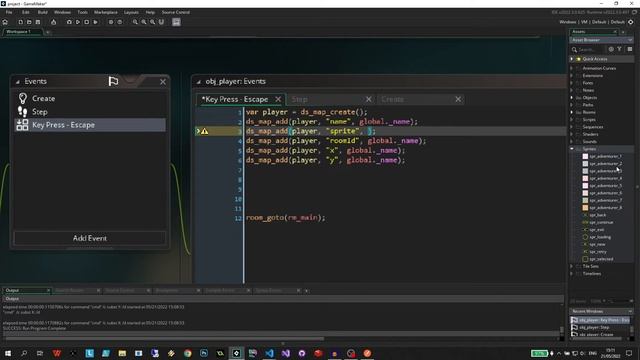Click the warning icon on code line 3
This screenshot has width=640, height=360.
[x=204, y=131]
